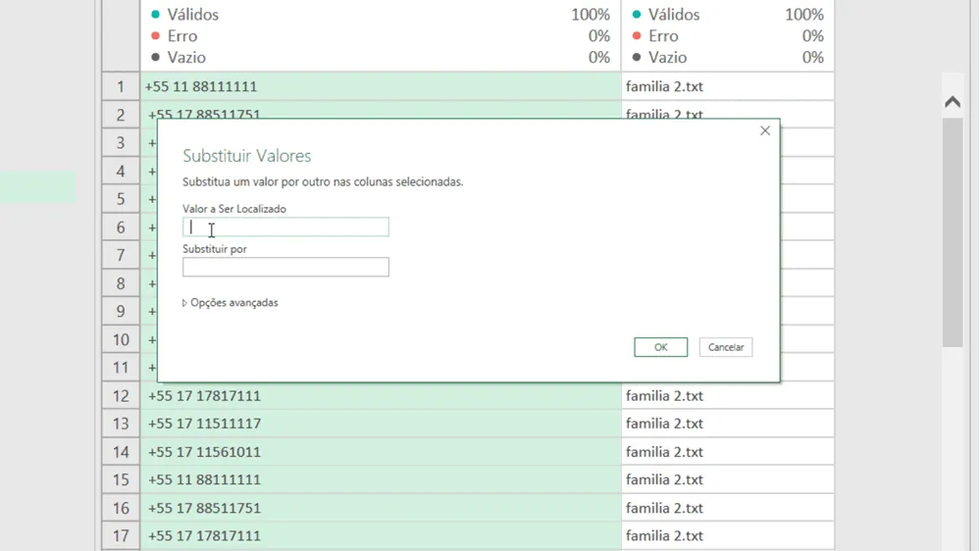Click the Substituir por text box

tap(285, 267)
